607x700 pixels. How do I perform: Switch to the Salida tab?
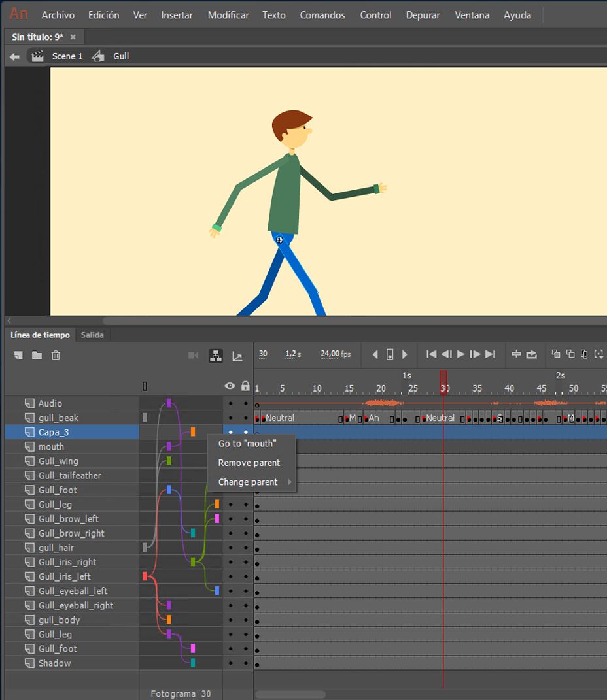92,335
